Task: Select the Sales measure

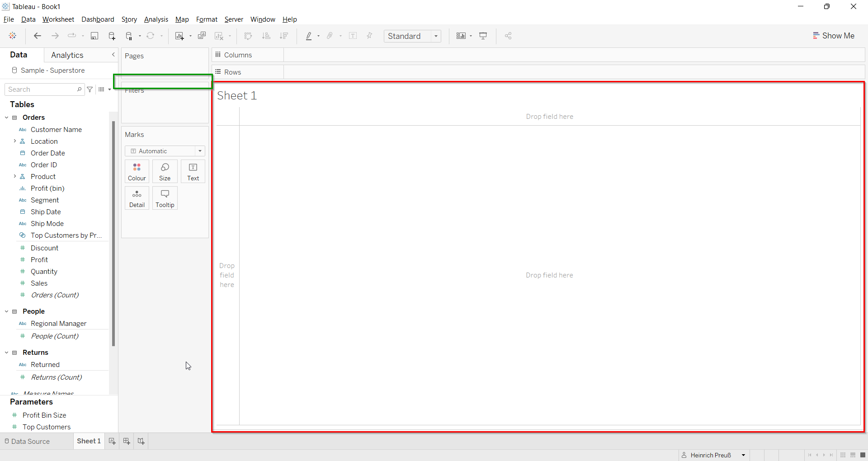Action: [x=39, y=283]
